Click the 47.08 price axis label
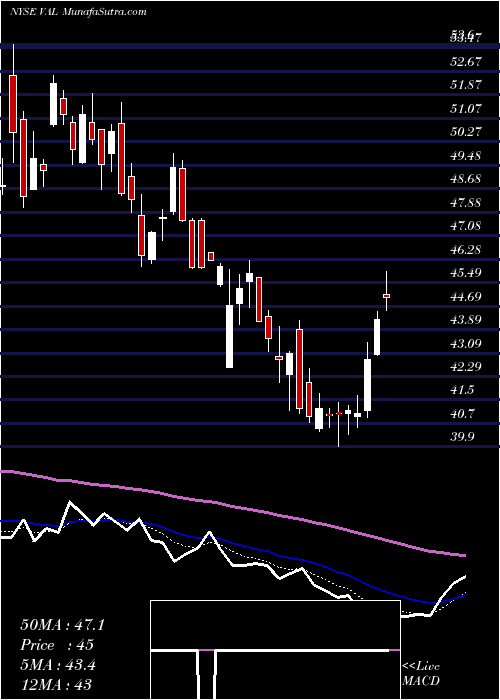The width and height of the screenshot is (500, 700). [x=467, y=226]
